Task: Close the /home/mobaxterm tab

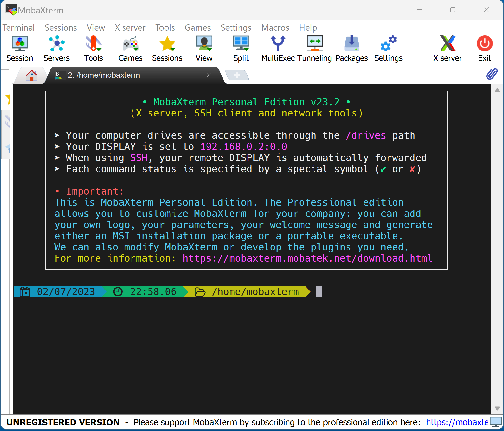Action: 209,75
